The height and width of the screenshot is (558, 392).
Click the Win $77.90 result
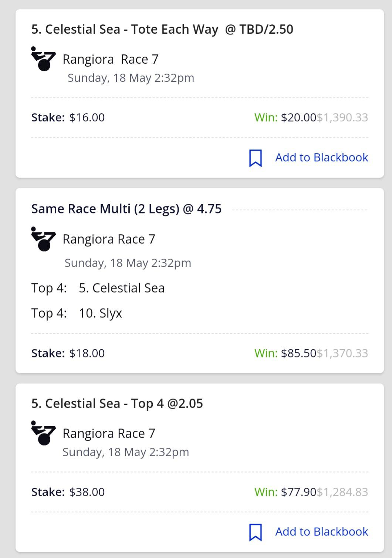[x=285, y=492]
